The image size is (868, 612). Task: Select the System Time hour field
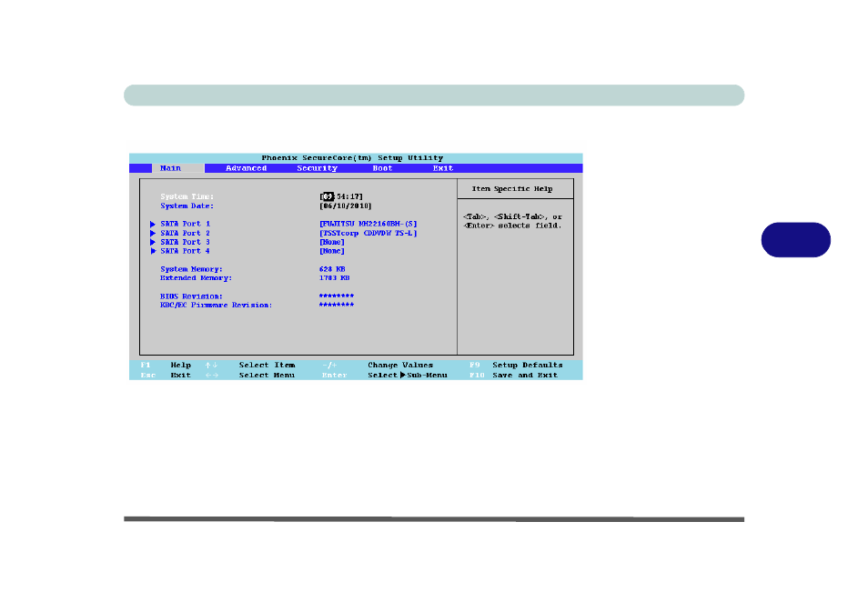tap(328, 196)
